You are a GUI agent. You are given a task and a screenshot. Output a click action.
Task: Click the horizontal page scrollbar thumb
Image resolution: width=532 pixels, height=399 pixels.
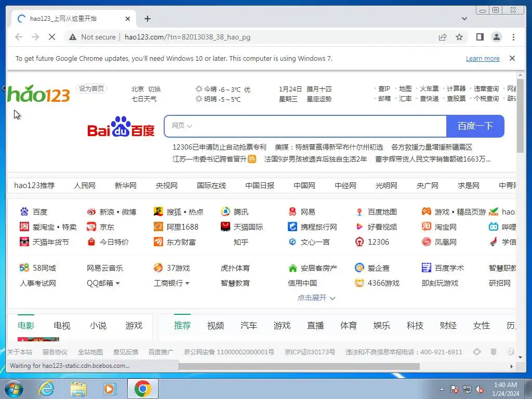[x=299, y=366]
